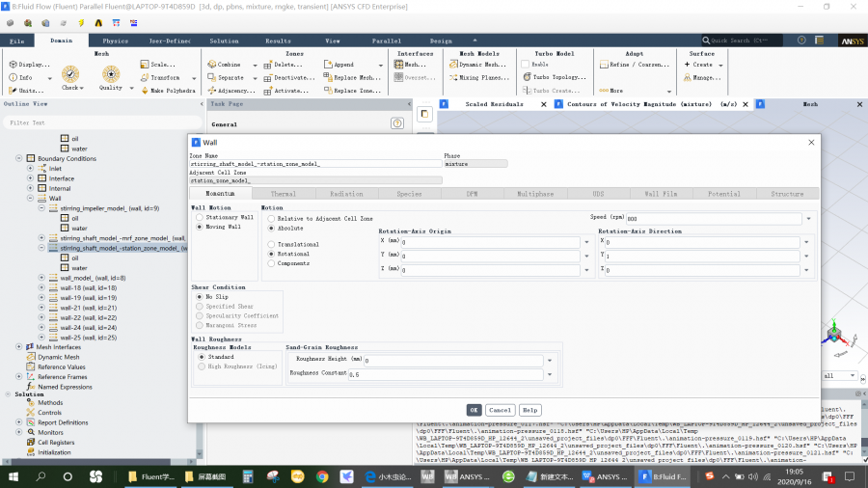The height and width of the screenshot is (488, 868).
Task: Open the Physics ribbon tab
Action: point(115,41)
